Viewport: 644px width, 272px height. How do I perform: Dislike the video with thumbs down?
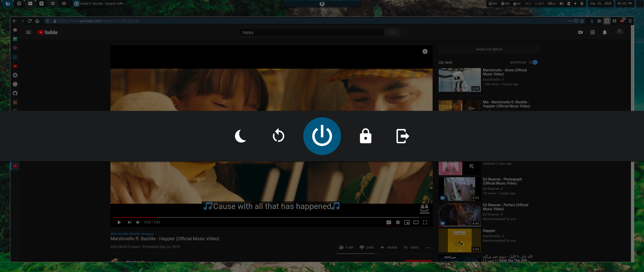pos(366,248)
